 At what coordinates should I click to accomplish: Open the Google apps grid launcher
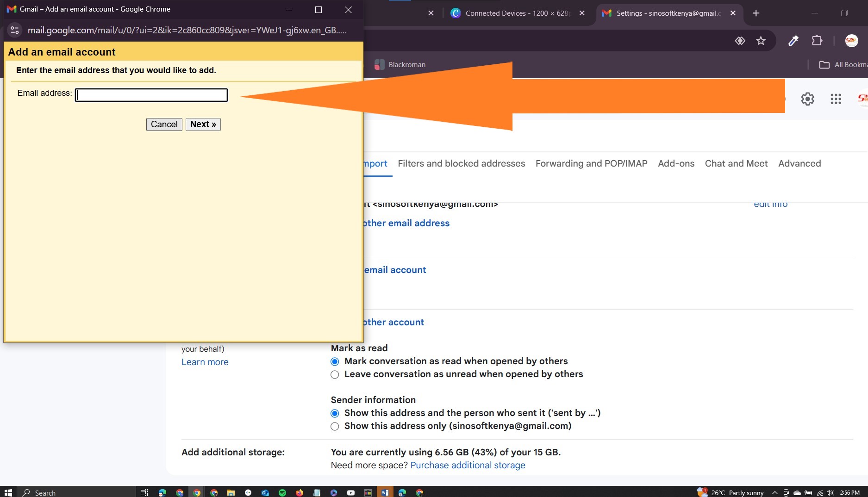(x=836, y=99)
